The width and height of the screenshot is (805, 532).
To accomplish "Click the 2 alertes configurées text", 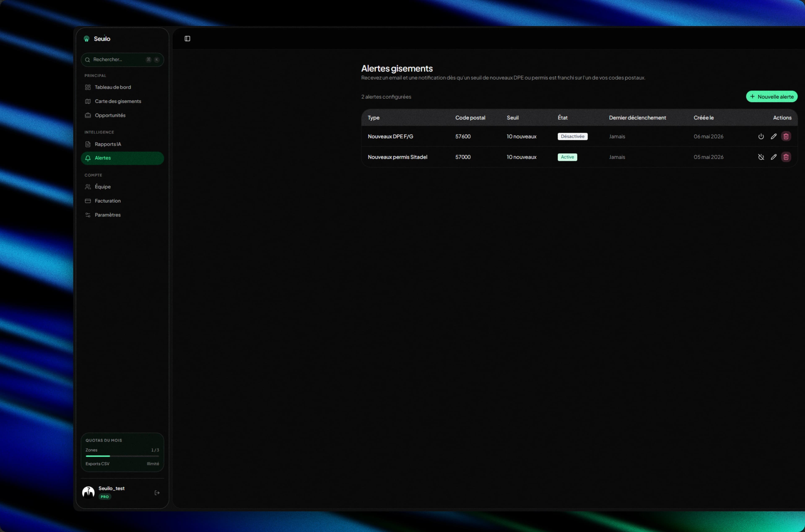I will [x=386, y=97].
